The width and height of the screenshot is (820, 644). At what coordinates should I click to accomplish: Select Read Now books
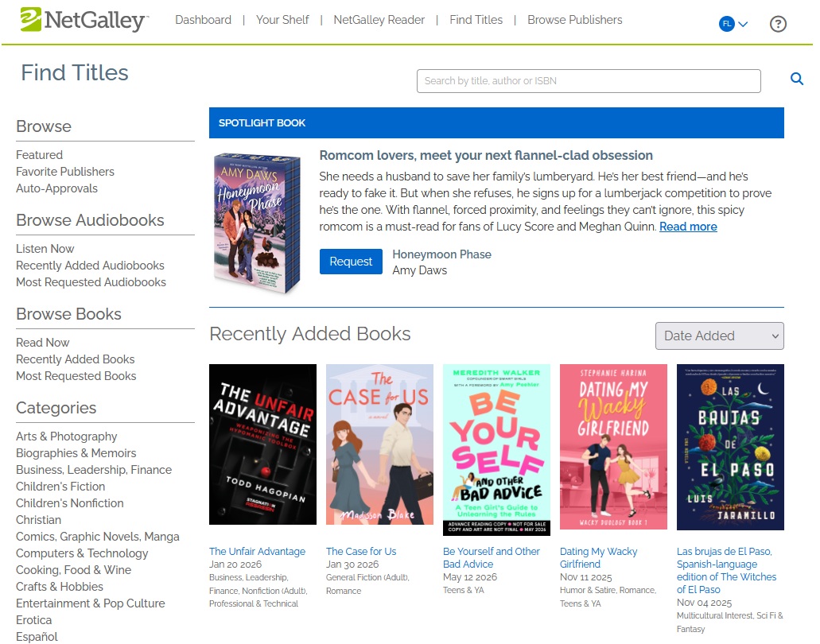point(42,343)
